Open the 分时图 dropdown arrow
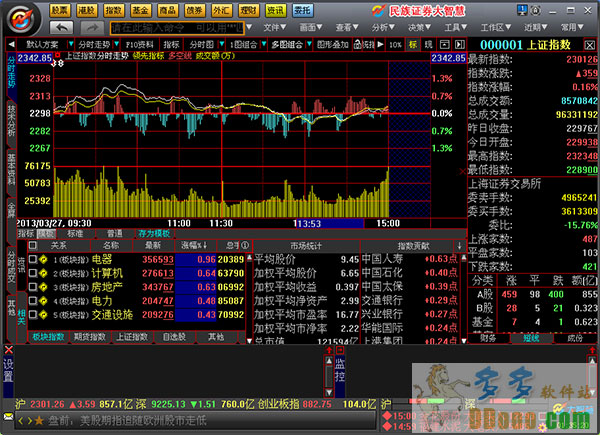The width and height of the screenshot is (600, 435). [222, 45]
